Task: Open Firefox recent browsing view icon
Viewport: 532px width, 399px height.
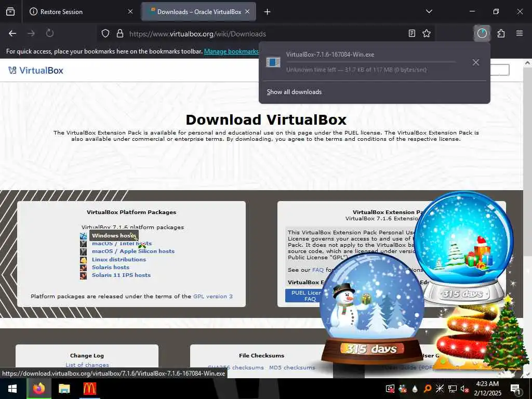Action: tap(10, 12)
